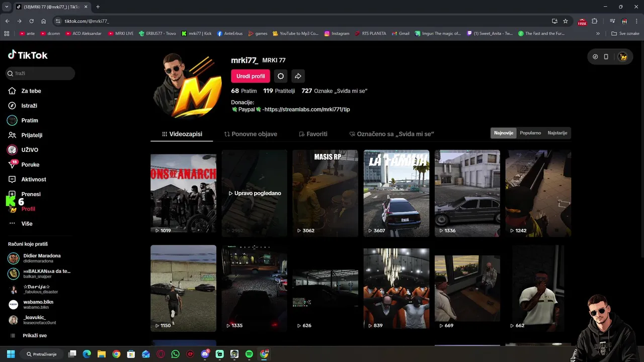Screen dimensions: 644x362
Task: Open the Windows Start menu
Action: coord(11,354)
